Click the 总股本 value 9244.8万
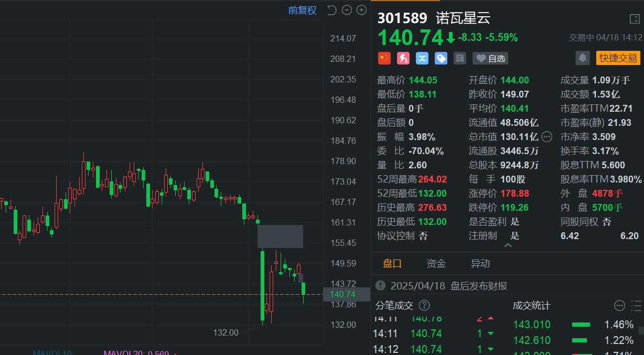 519,165
